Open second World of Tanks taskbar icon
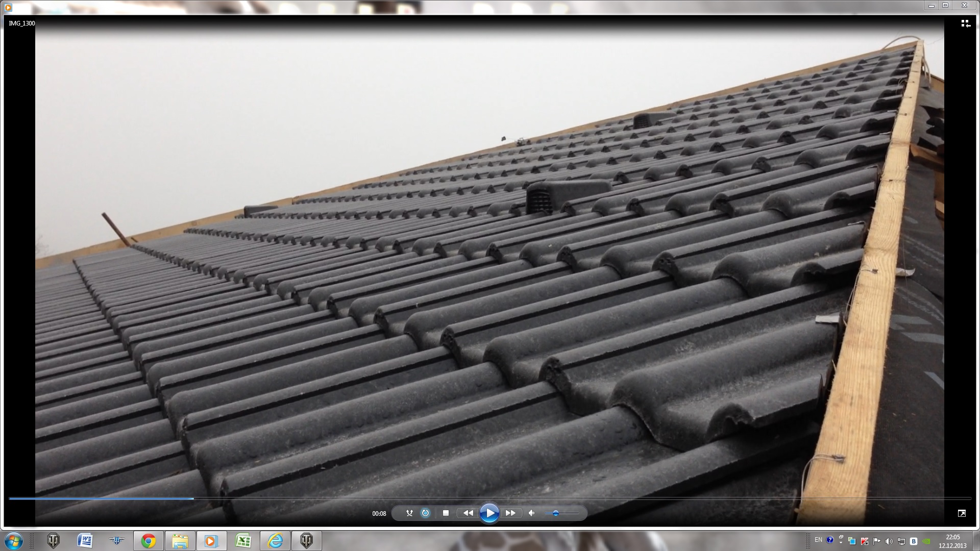This screenshot has height=551, width=980. coord(307,541)
